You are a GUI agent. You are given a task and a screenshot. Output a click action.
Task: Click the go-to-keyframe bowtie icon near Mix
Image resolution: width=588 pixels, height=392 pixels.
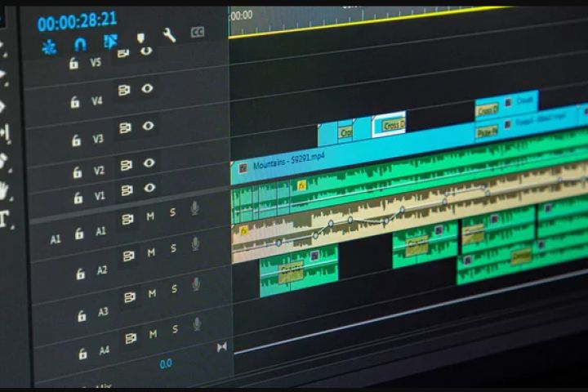pyautogui.click(x=221, y=347)
